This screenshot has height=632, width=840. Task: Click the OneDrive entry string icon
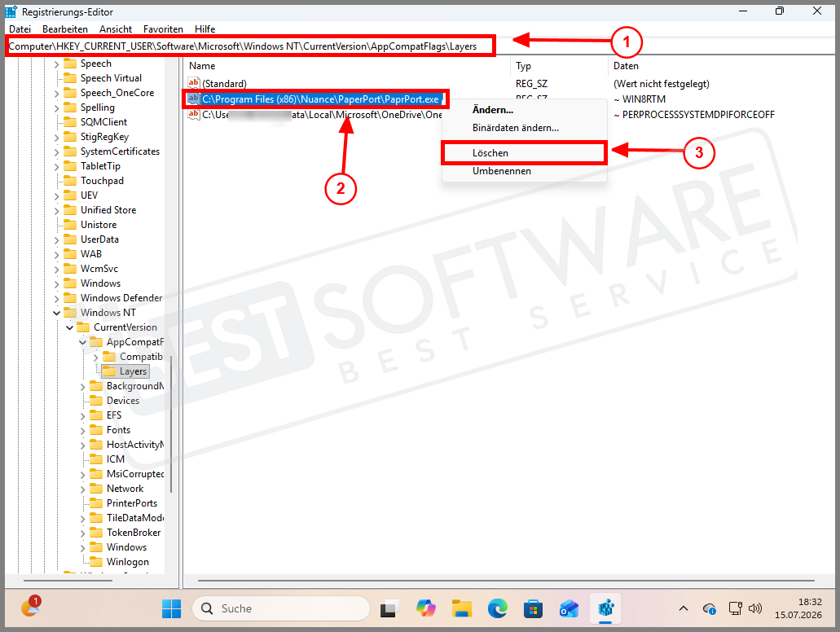193,114
